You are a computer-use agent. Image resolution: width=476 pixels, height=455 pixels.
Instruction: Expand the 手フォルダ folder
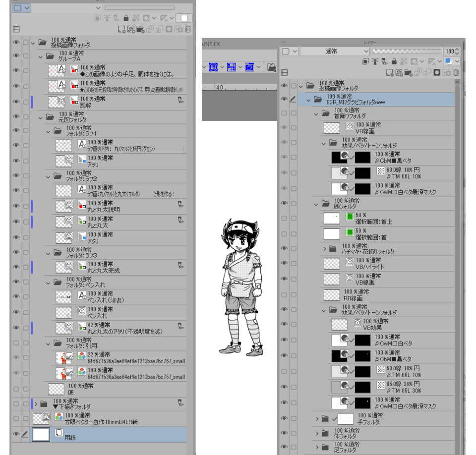[x=317, y=419]
